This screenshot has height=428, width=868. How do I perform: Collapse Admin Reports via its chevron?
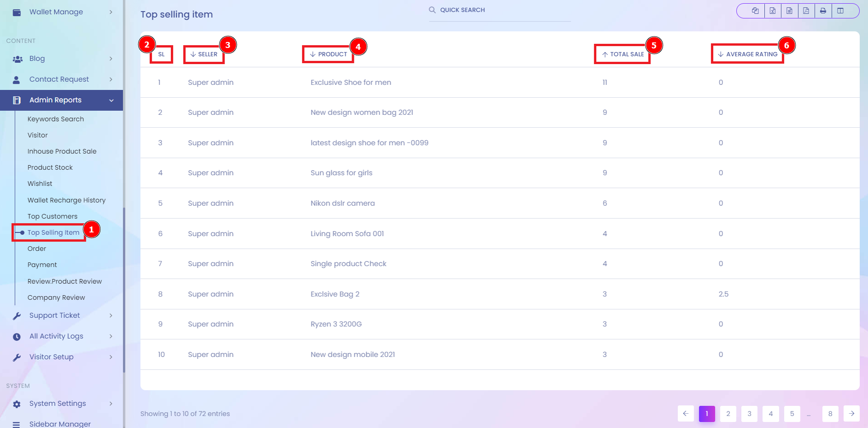(x=111, y=101)
